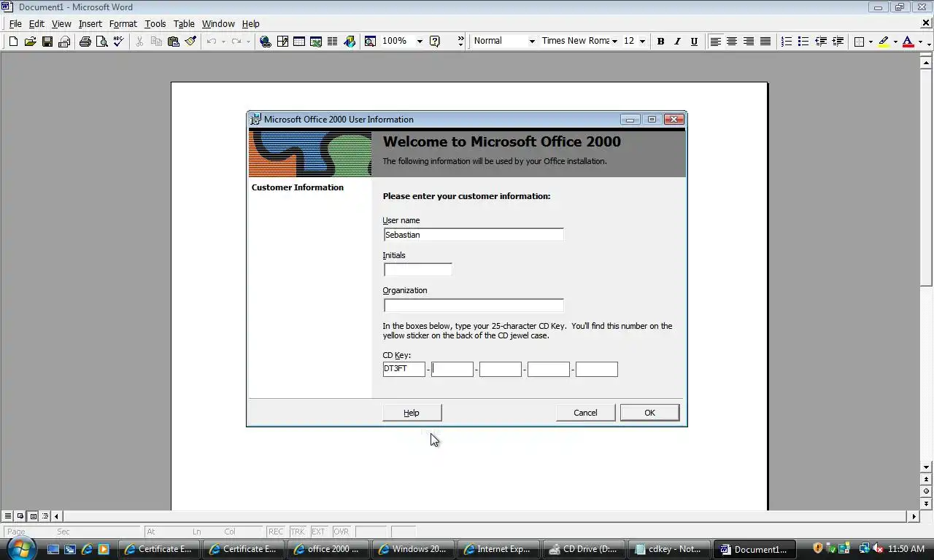Insert bulleted list formatting

803,42
